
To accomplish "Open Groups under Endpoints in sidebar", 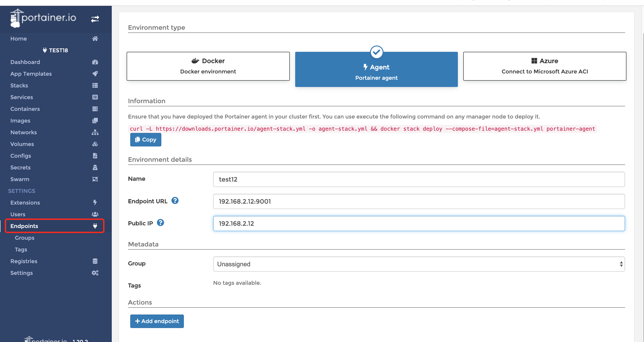I will click(x=25, y=238).
